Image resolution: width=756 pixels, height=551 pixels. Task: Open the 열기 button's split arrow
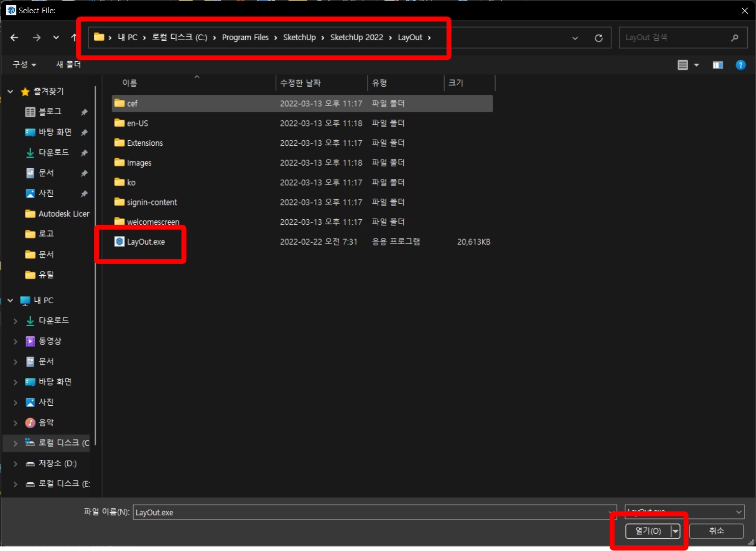pos(675,531)
